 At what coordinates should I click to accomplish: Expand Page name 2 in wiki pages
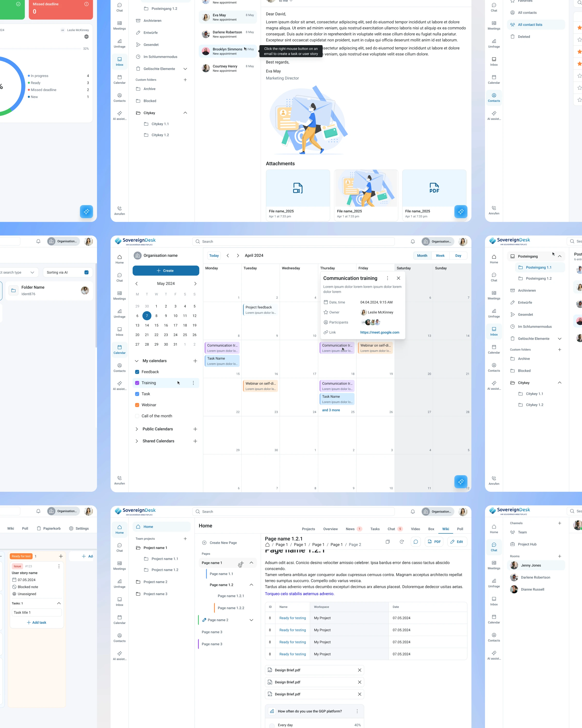tap(251, 620)
